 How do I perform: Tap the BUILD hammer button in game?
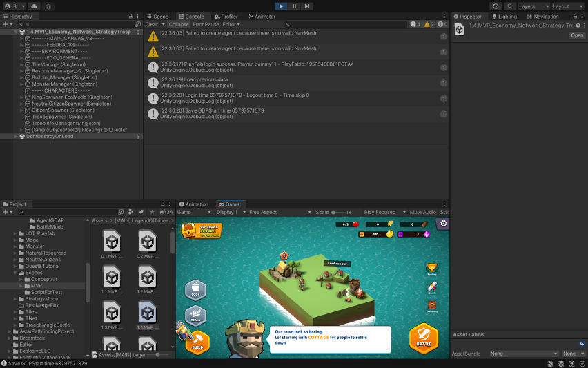click(197, 340)
